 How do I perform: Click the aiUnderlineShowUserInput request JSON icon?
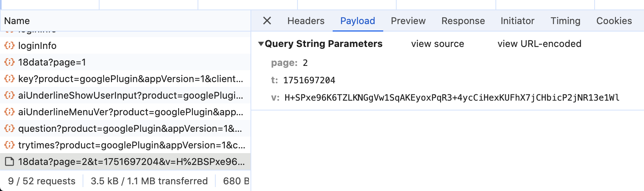point(9,95)
